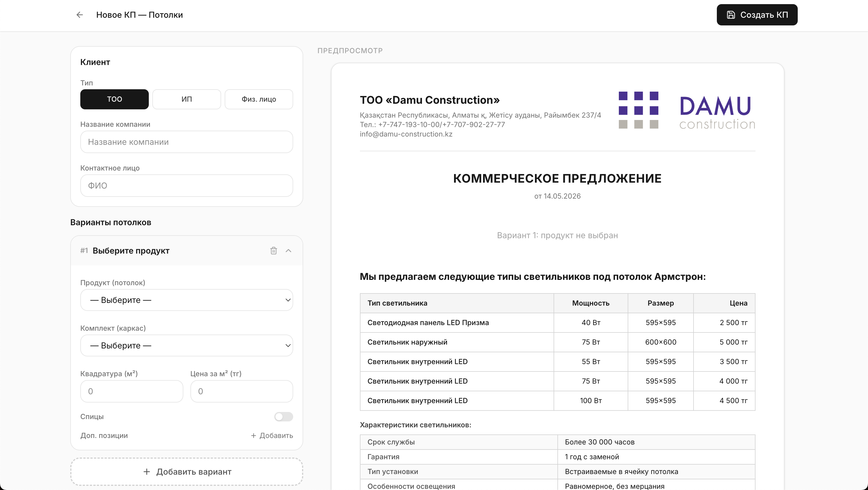Click the date от 14.05.2026

[x=557, y=196]
